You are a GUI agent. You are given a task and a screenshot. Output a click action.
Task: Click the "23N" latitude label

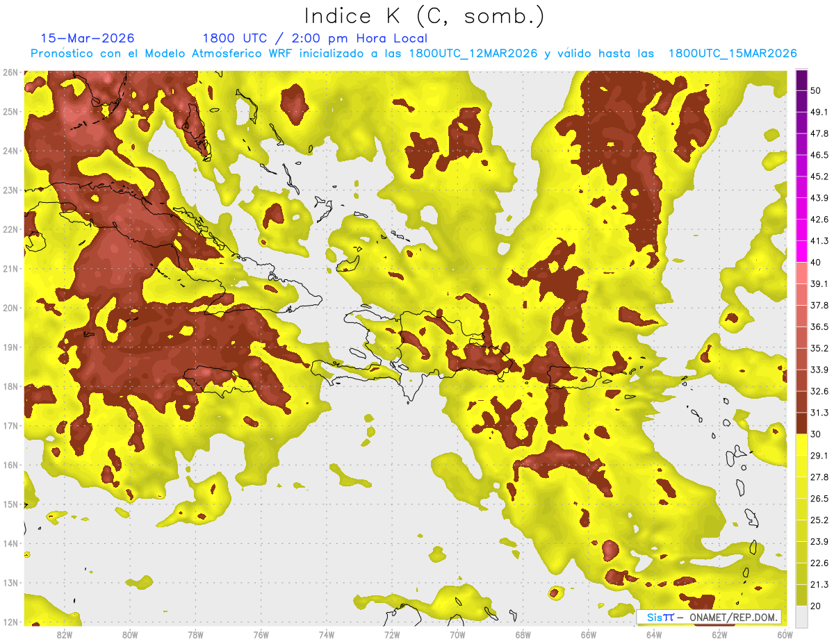10,190
